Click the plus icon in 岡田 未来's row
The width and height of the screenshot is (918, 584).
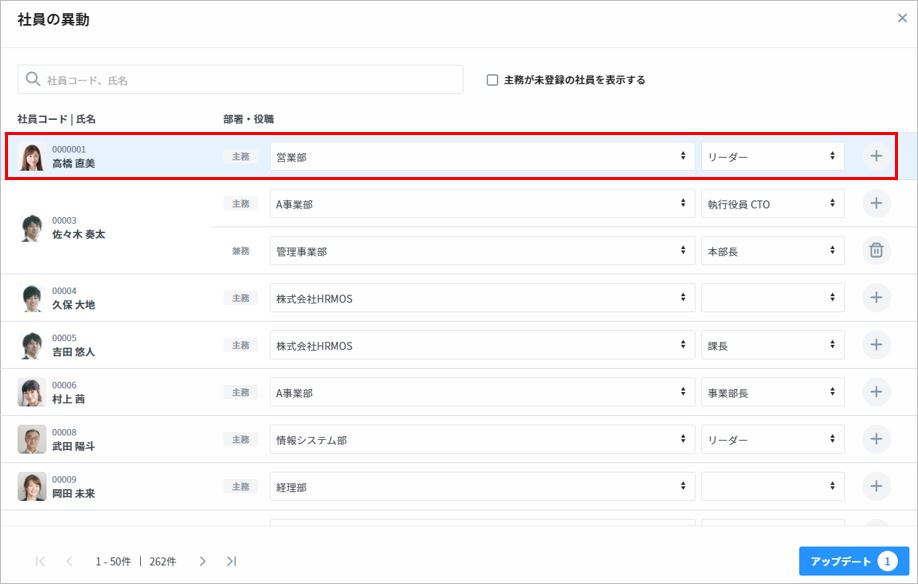pos(876,486)
